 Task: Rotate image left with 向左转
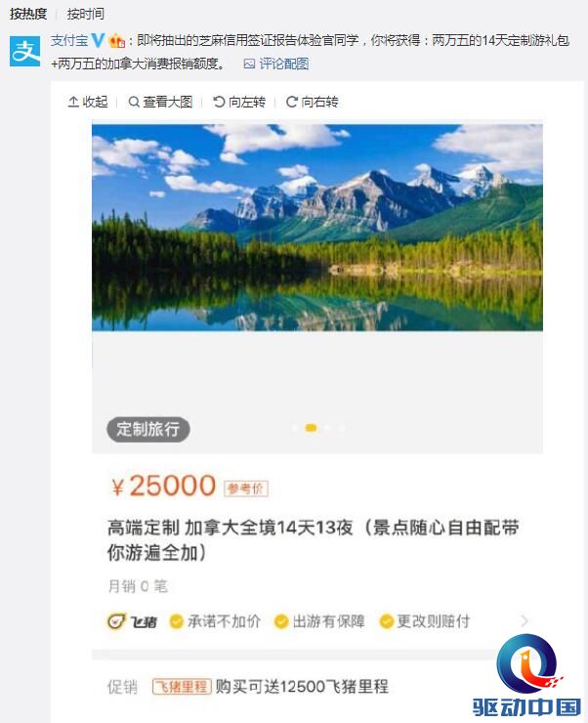pyautogui.click(x=239, y=102)
